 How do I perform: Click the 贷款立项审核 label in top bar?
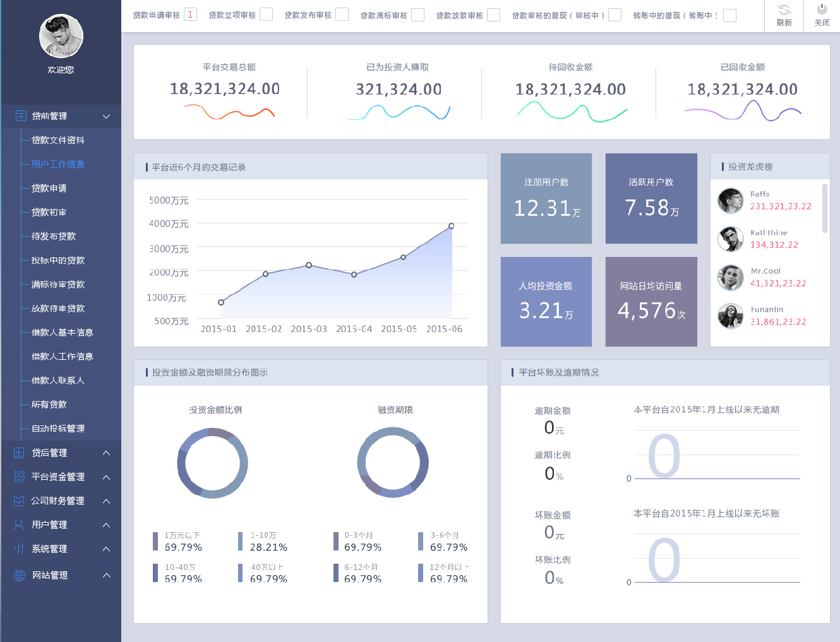232,15
